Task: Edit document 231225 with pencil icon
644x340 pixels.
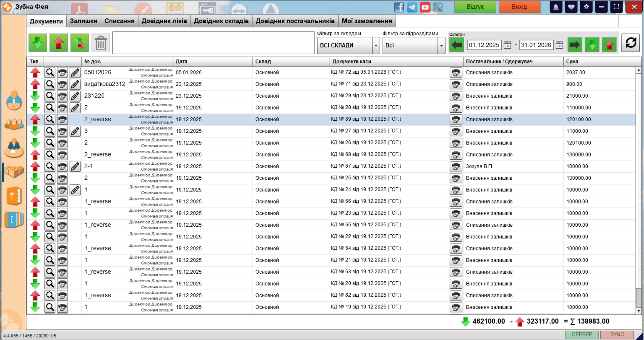Action: click(x=75, y=96)
